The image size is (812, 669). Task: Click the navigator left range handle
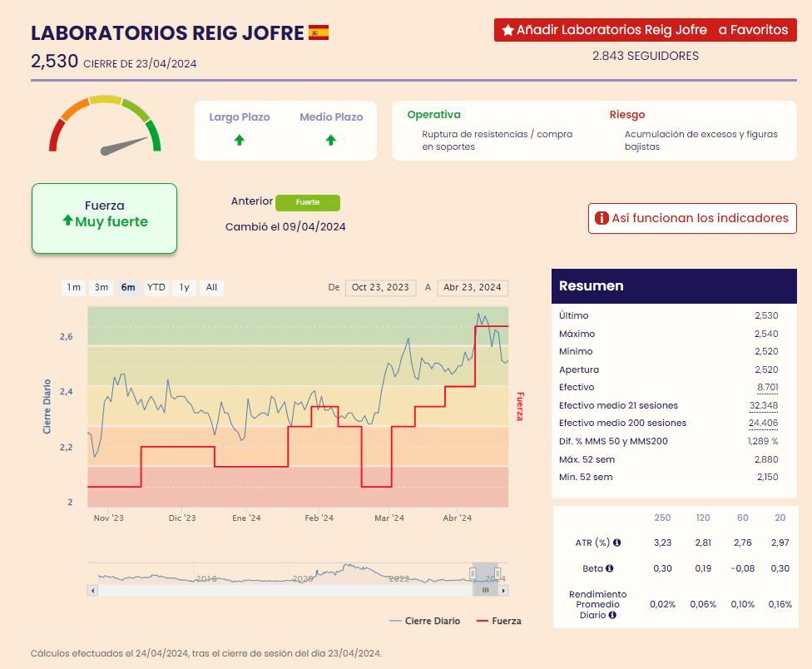(473, 573)
